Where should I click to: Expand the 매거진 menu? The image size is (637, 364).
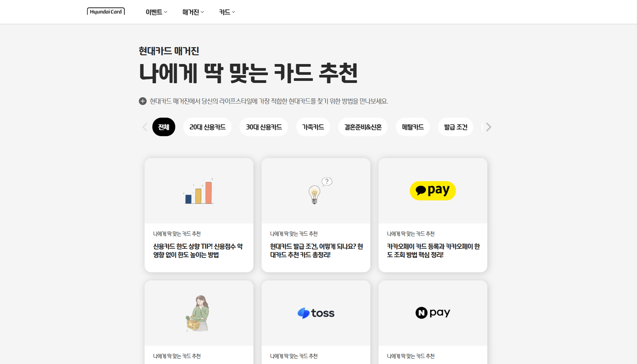point(193,12)
